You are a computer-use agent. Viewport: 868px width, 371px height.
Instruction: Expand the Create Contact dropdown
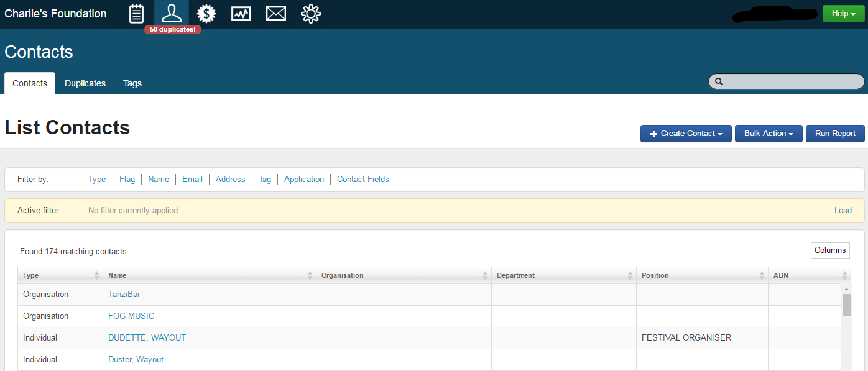[x=686, y=134]
